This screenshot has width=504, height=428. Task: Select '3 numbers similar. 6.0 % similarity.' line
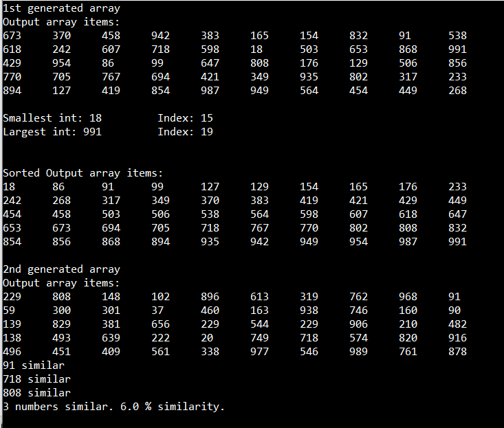[x=113, y=407]
